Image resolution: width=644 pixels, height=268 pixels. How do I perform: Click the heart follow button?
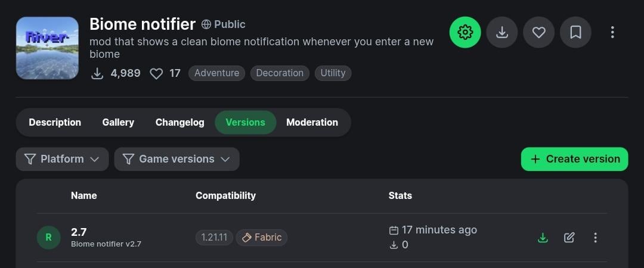coord(539,32)
